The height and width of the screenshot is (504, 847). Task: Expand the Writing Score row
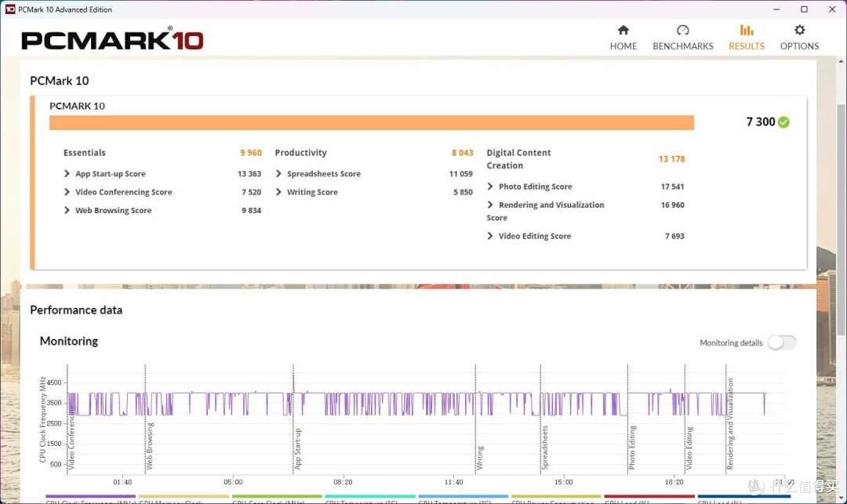(279, 192)
